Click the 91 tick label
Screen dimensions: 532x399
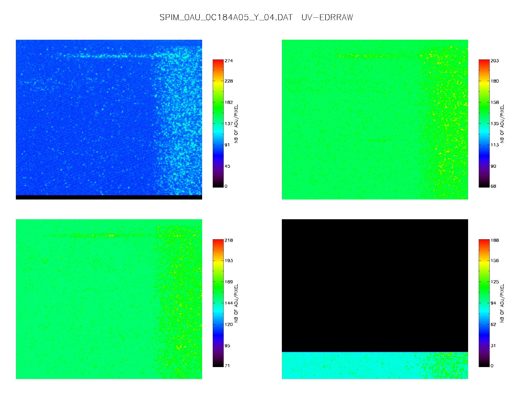pyautogui.click(x=227, y=145)
